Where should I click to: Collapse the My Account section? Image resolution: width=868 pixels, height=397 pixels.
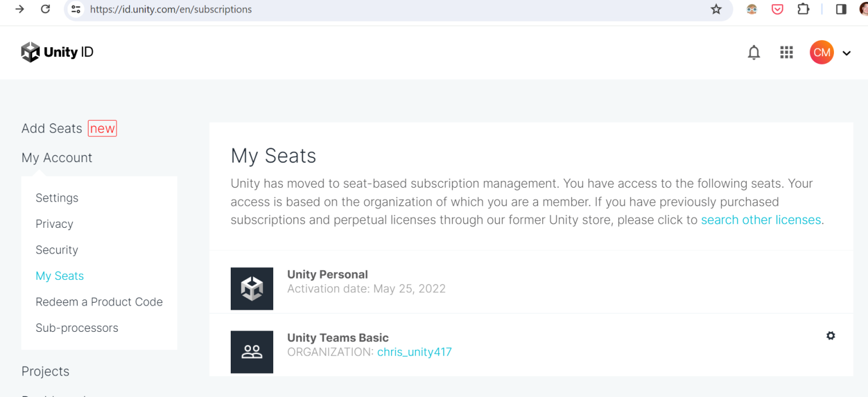(57, 158)
